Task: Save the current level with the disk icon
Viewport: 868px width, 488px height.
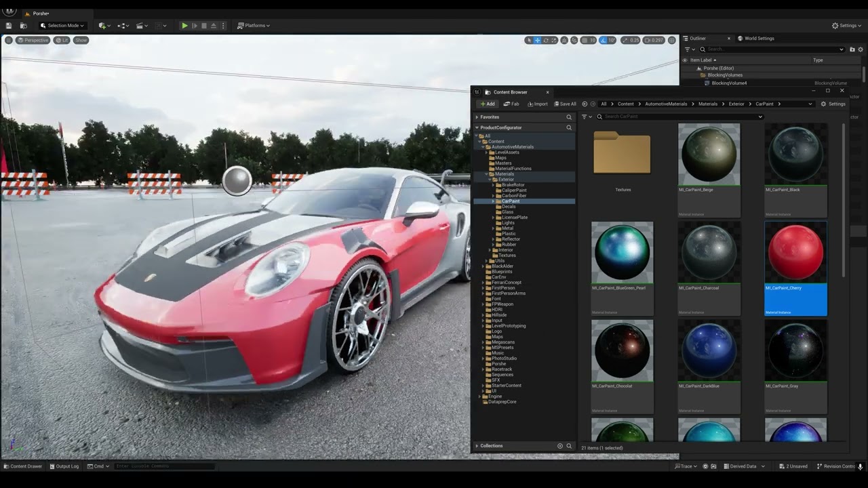Action: tap(9, 26)
